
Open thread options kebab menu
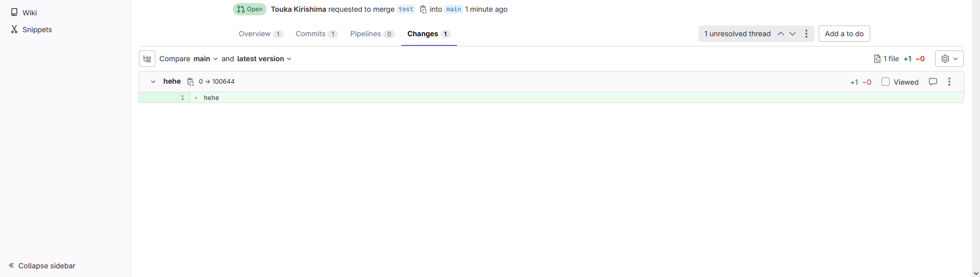tap(806, 34)
